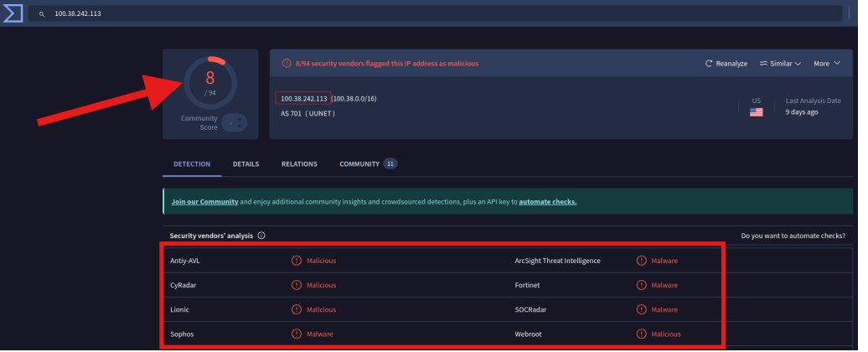Viewport: 868px width, 352px height.
Task: Click the alert icon in the CyRadar row
Action: (x=297, y=286)
